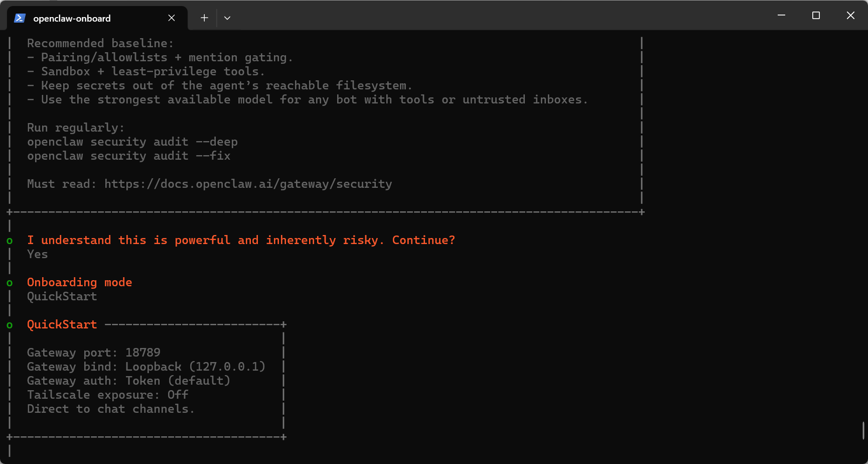Click the Loopback (127.0.0.1) bind address

tap(195, 367)
